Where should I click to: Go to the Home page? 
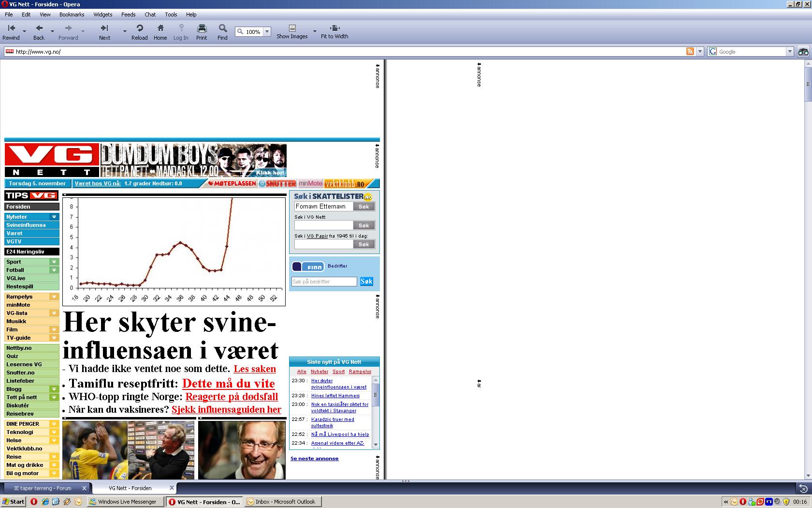[160, 32]
